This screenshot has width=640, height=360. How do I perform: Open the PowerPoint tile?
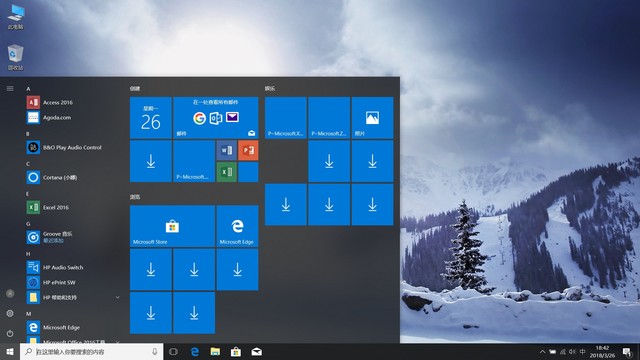click(x=248, y=150)
